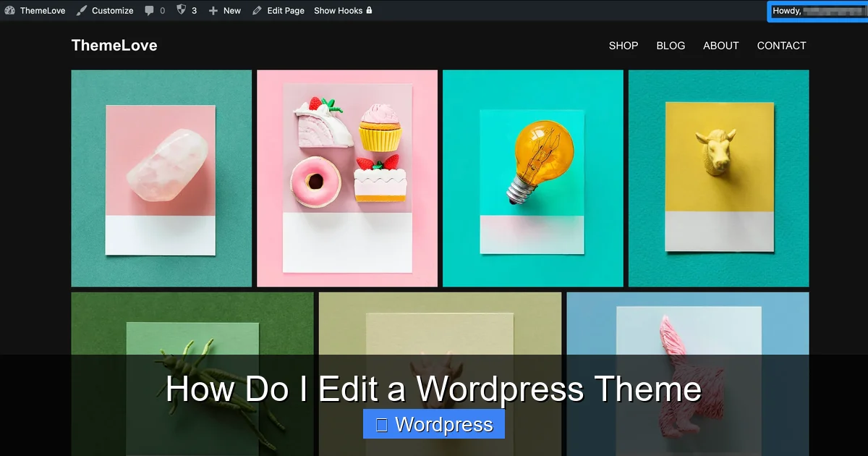Click the Edit Page pencil icon
The height and width of the screenshot is (456, 868).
pos(258,10)
